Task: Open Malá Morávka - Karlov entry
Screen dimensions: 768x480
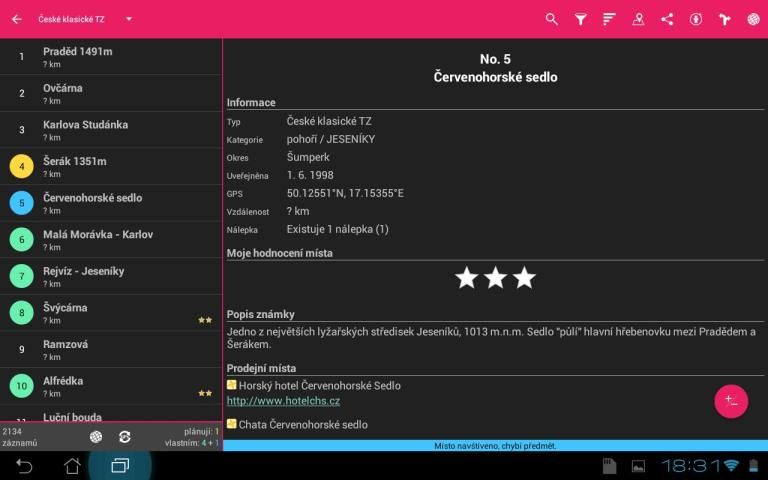Action: click(x=110, y=239)
